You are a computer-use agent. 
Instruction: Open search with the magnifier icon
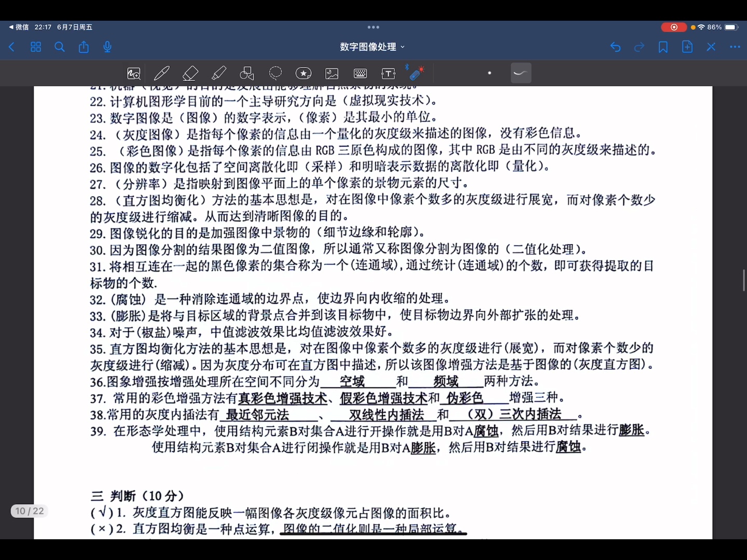click(x=60, y=47)
